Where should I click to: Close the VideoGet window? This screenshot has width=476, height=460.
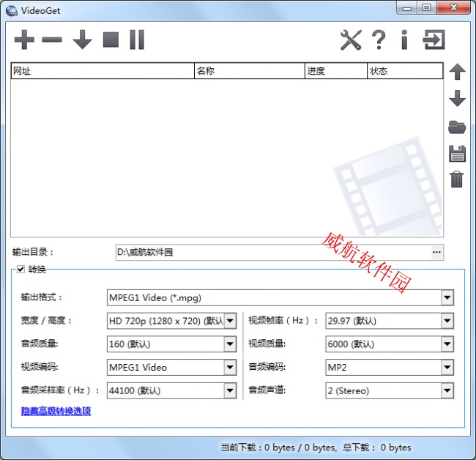coord(453,7)
